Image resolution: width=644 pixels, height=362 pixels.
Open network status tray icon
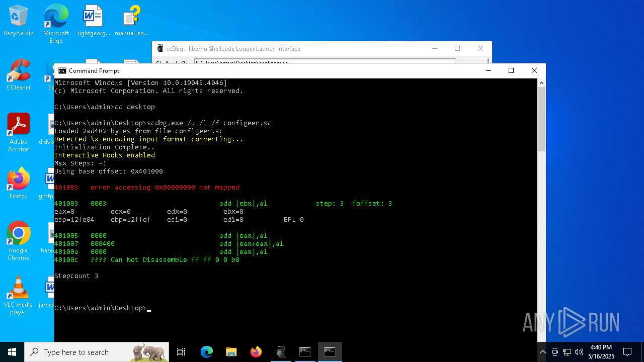(x=567, y=352)
